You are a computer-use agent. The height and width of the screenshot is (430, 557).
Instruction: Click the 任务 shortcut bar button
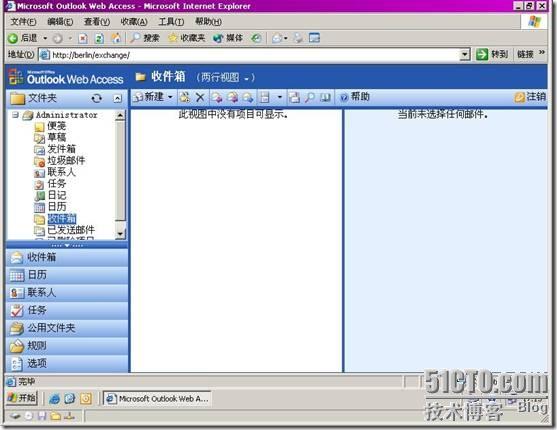[x=67, y=311]
